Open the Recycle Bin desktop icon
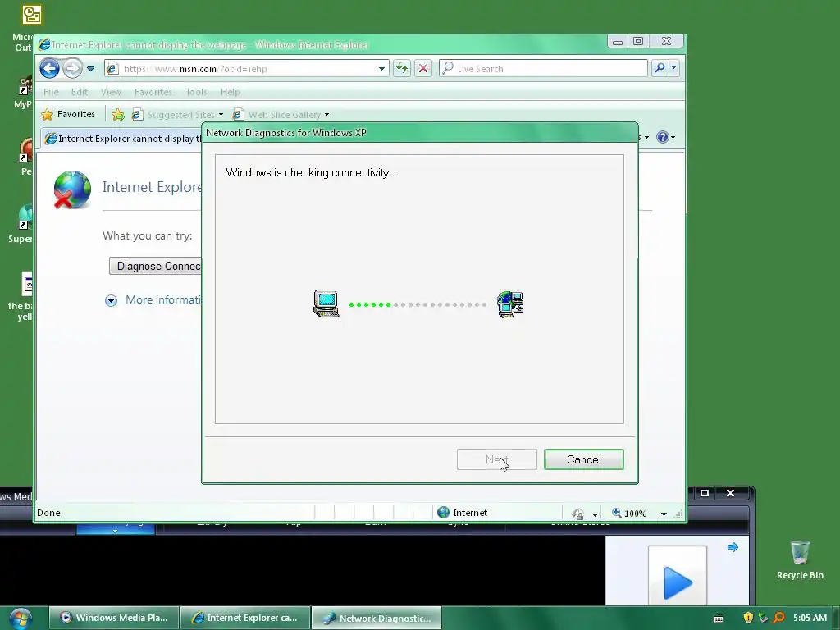The width and height of the screenshot is (840, 630). click(x=800, y=559)
